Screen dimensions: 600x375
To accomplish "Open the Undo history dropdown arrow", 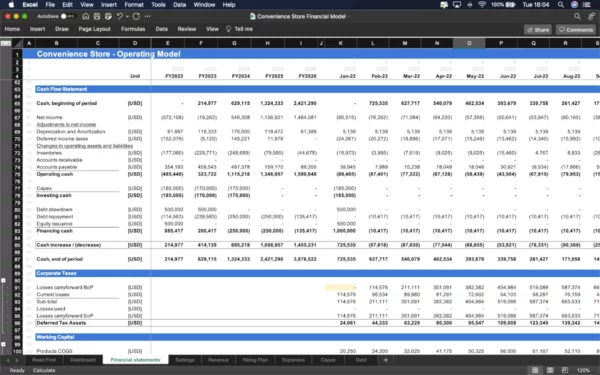I will 127,16.
